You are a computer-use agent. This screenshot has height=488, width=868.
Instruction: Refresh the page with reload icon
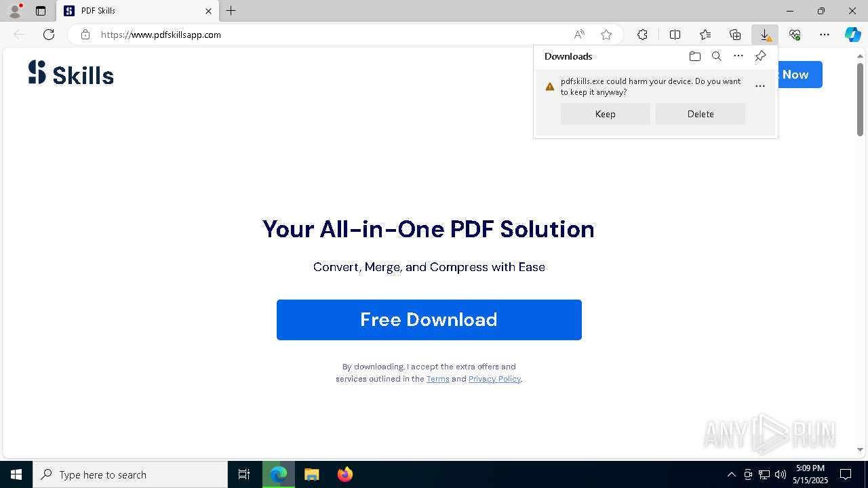(49, 35)
